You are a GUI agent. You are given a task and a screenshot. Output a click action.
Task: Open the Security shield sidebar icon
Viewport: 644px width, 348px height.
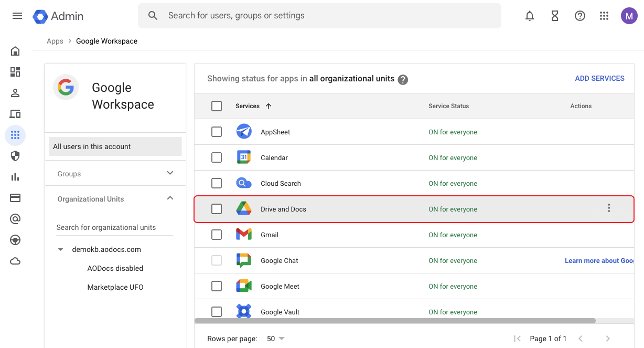click(15, 156)
